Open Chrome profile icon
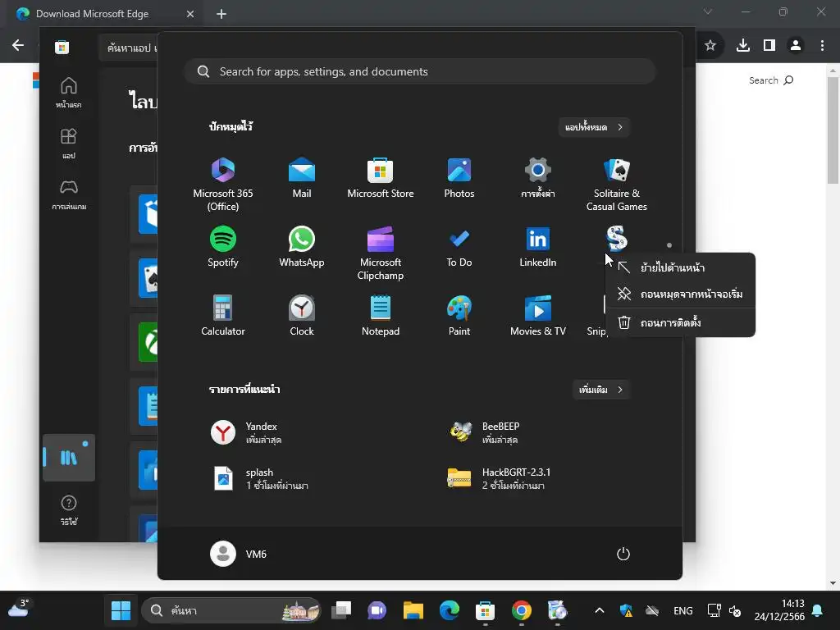This screenshot has height=630, width=840. point(796,46)
